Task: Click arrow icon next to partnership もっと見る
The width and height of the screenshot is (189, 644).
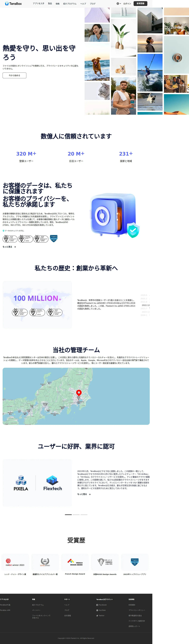Action: pos(90,494)
